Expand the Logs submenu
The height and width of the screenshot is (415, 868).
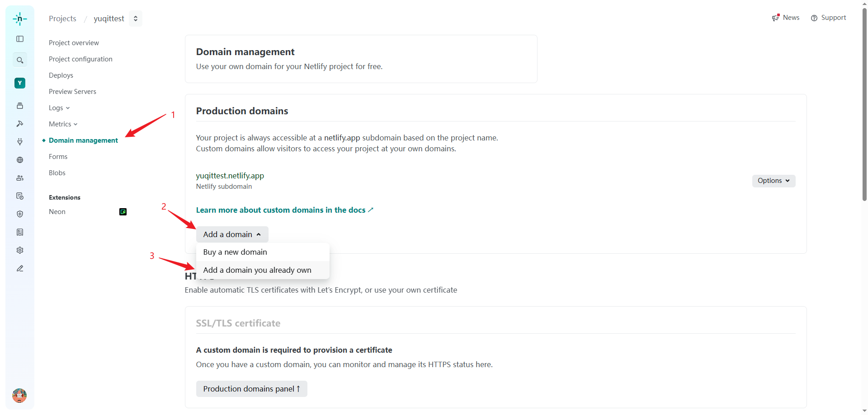(59, 108)
